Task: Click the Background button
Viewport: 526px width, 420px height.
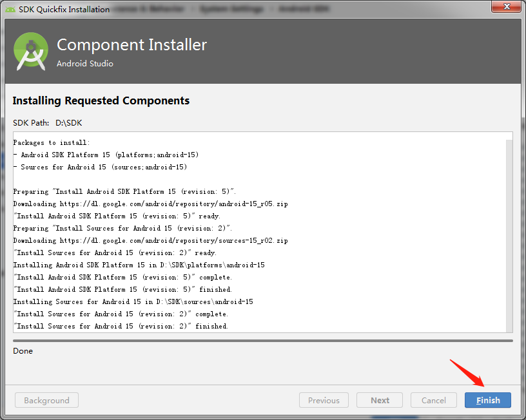Action: pos(46,400)
